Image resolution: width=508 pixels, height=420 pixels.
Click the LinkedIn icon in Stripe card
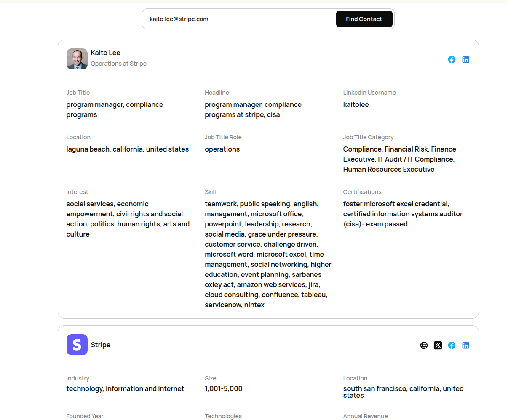pos(465,346)
